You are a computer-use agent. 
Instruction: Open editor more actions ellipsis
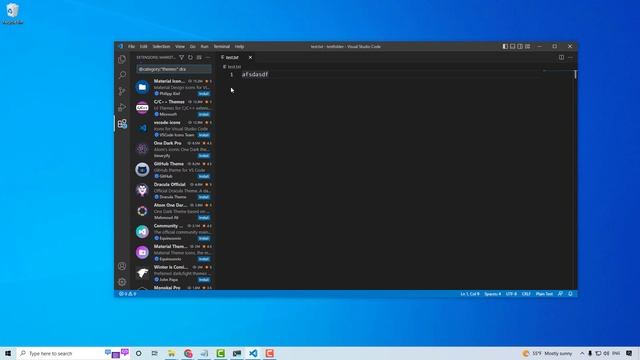pyautogui.click(x=570, y=58)
